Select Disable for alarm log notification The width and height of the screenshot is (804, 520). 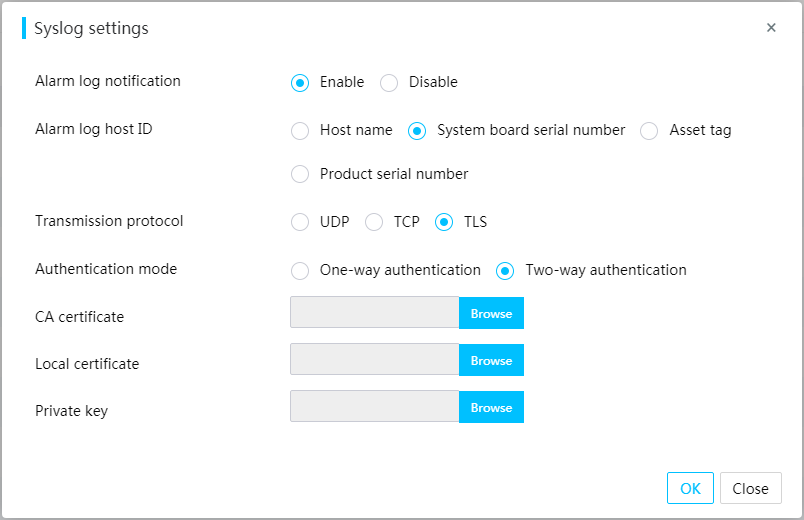[x=389, y=83]
